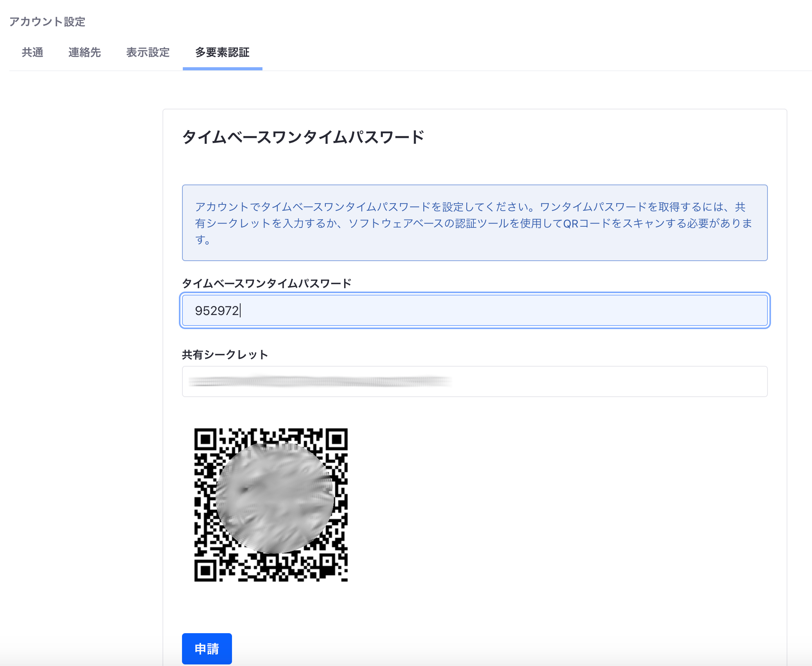Viewport: 812px width, 666px height.
Task: Click the QR code's top-right finder square
Action: (337, 439)
